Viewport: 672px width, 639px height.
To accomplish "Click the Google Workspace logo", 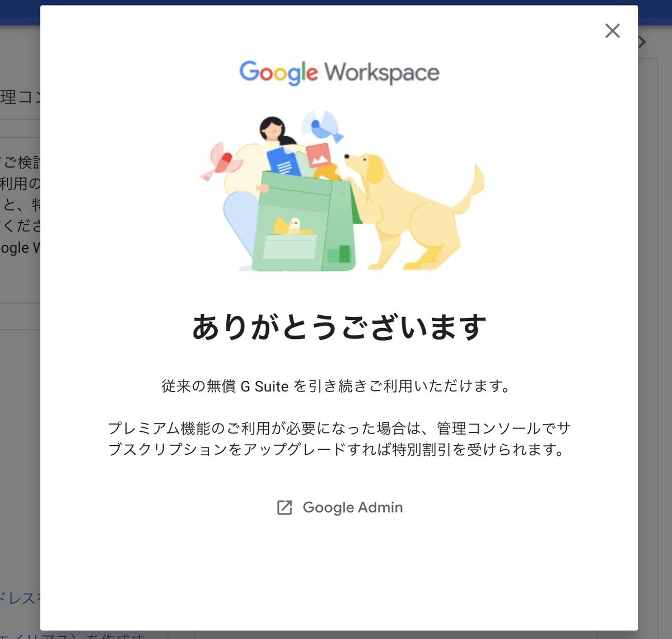I will [x=339, y=73].
